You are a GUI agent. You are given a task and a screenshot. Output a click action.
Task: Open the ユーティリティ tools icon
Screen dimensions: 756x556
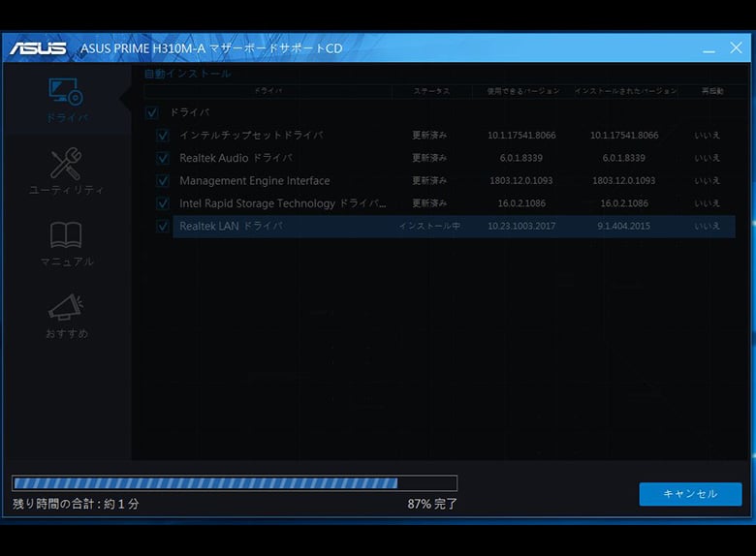click(x=66, y=164)
